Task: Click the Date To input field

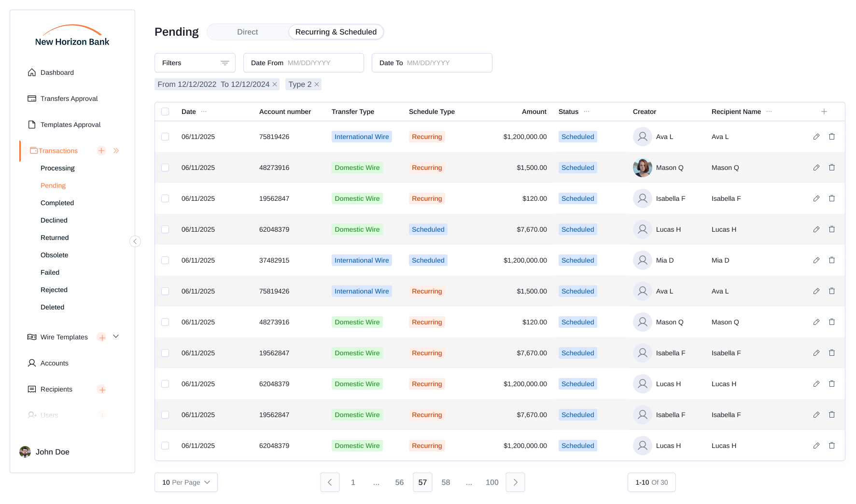Action: (x=448, y=63)
